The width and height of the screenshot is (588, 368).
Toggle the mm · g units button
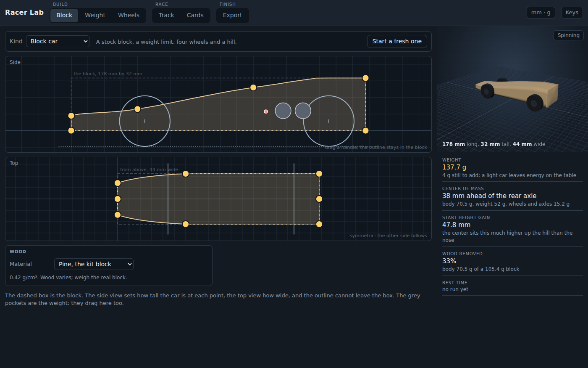point(541,13)
